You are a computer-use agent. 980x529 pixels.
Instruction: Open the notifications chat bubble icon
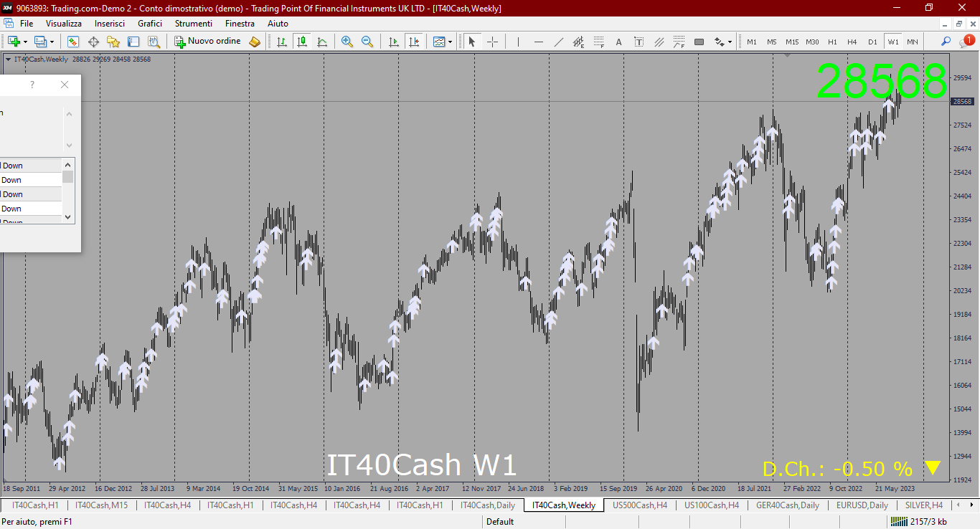966,42
